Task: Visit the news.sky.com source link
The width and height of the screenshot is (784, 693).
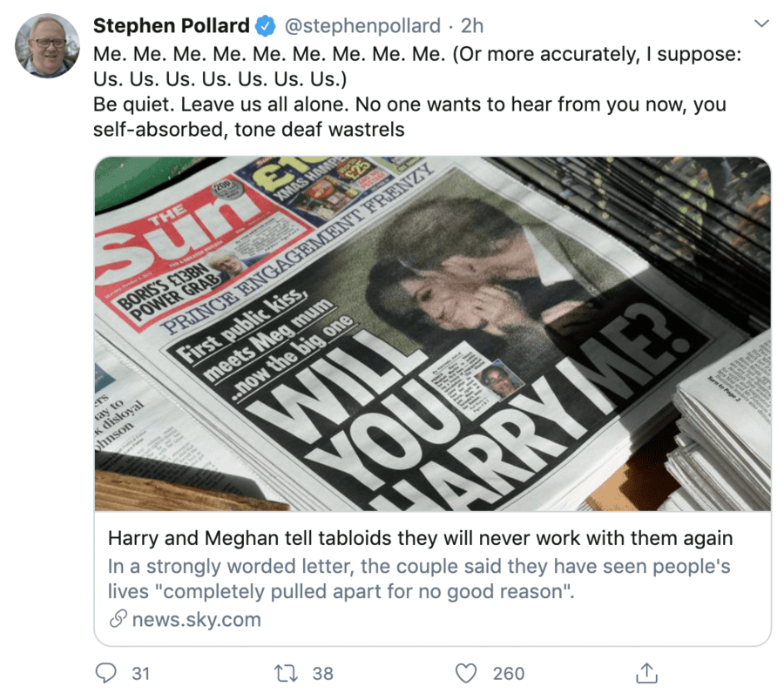Action: tap(196, 620)
